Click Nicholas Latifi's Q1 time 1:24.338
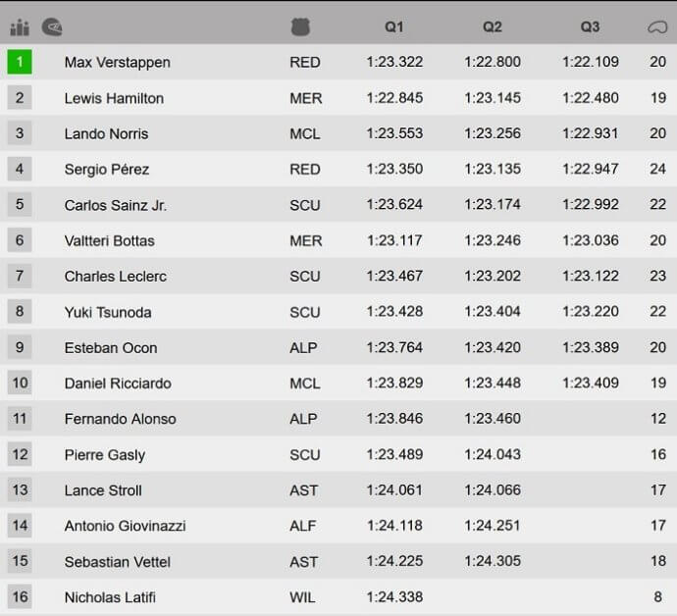This screenshot has height=616, width=677. click(394, 597)
